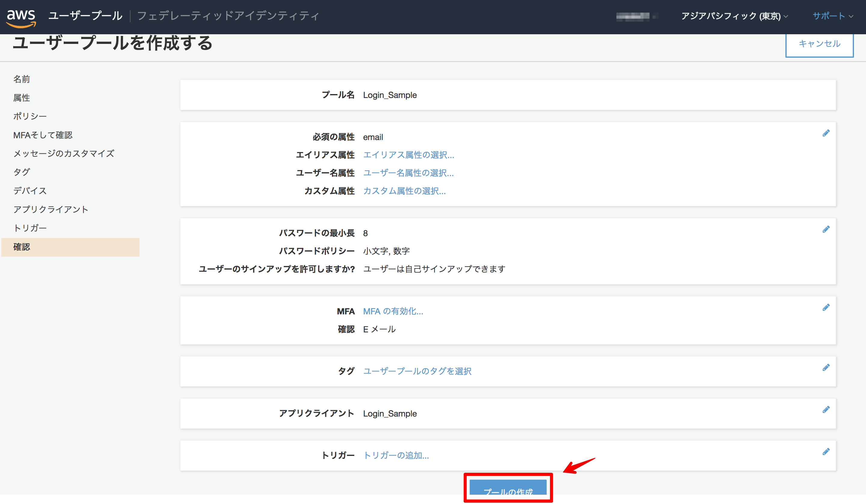Viewport: 866px width, 504px height.
Task: Click app client value Login_Sample
Action: [390, 414]
